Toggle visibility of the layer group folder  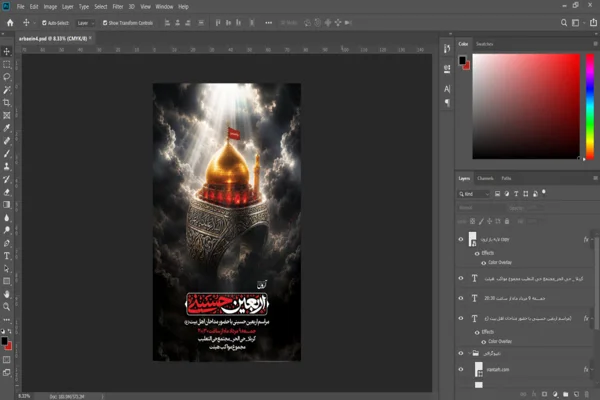coord(461,353)
